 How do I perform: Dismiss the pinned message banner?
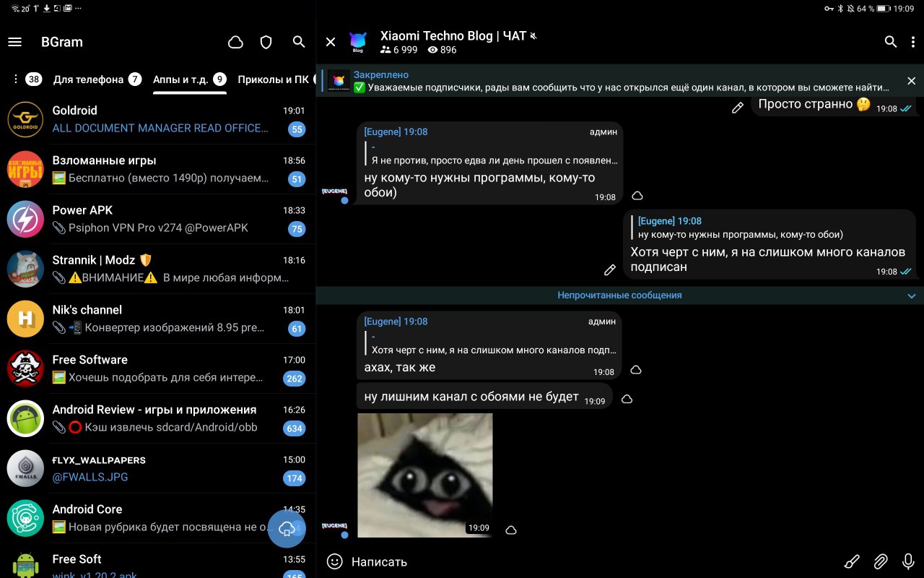911,81
